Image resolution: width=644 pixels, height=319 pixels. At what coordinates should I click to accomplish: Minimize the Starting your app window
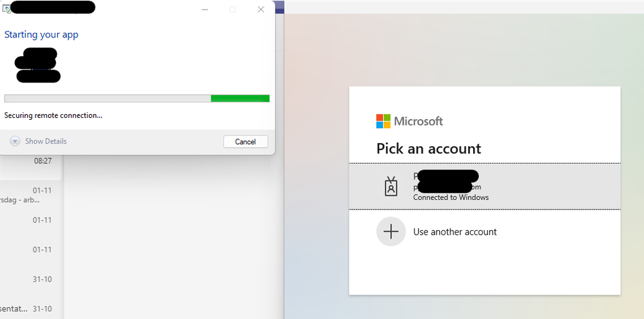tap(204, 10)
